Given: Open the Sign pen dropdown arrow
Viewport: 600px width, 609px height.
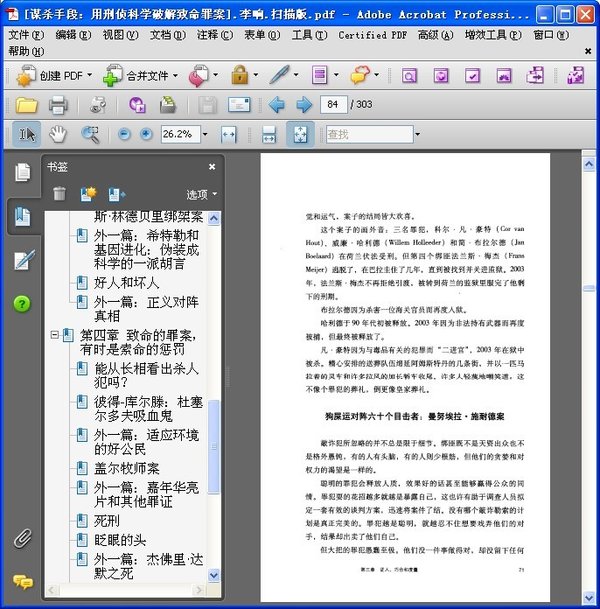Looking at the screenshot, I should (x=296, y=74).
